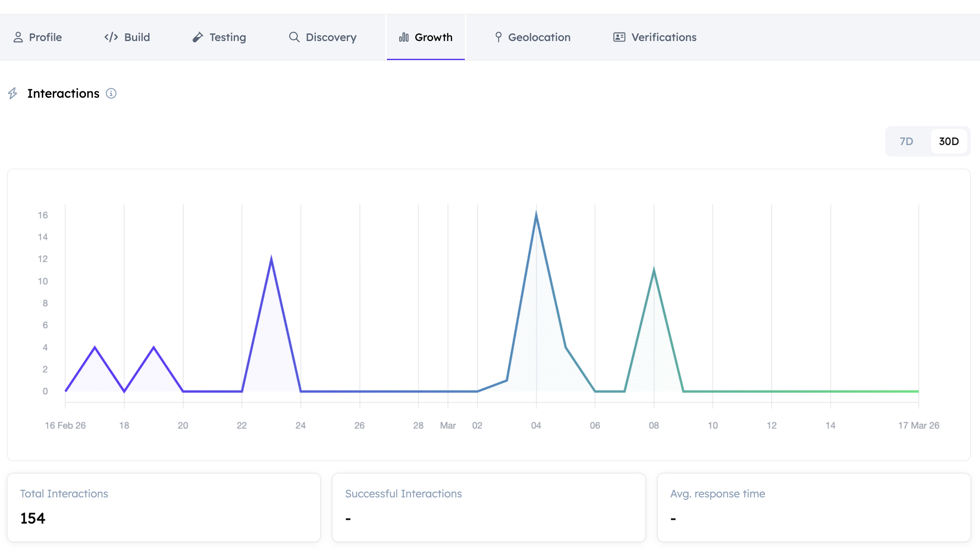
Task: Select the Avg. response time card
Action: click(813, 507)
